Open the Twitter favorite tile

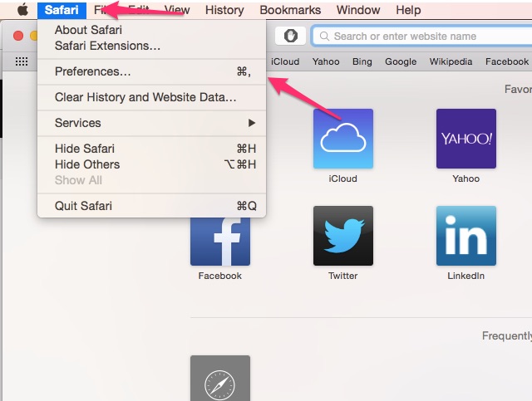click(343, 236)
